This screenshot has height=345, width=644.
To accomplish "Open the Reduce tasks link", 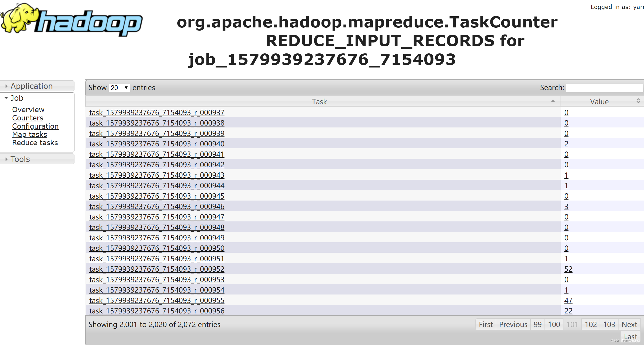I will (x=35, y=143).
